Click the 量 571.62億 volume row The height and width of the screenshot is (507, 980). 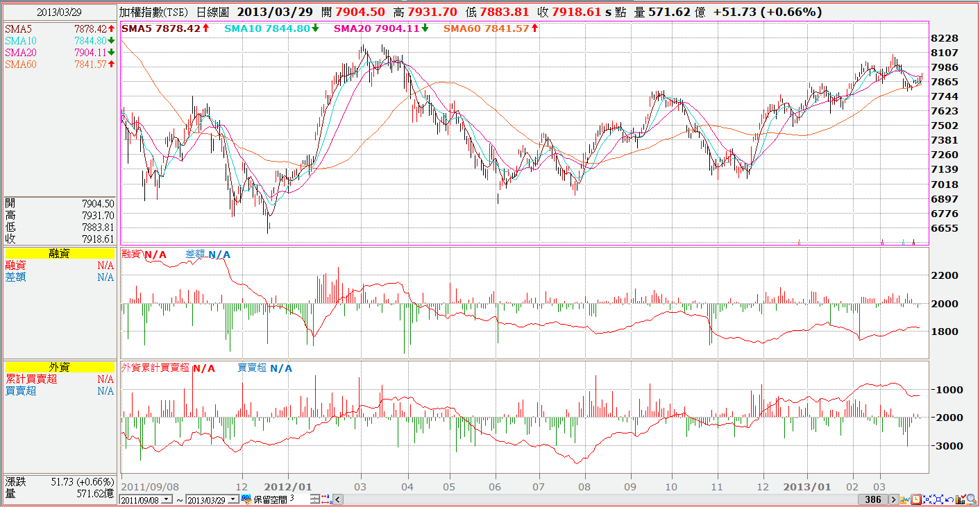[x=59, y=493]
